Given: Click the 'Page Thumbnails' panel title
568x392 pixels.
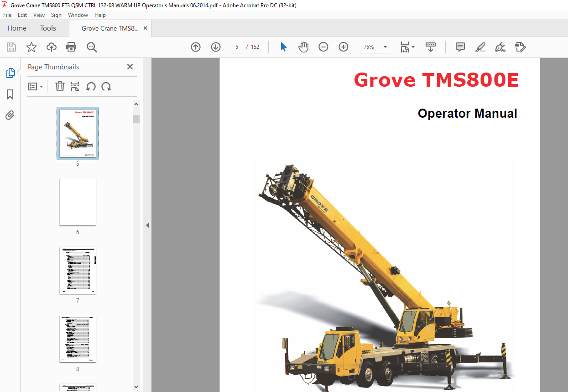Looking at the screenshot, I should pos(53,67).
